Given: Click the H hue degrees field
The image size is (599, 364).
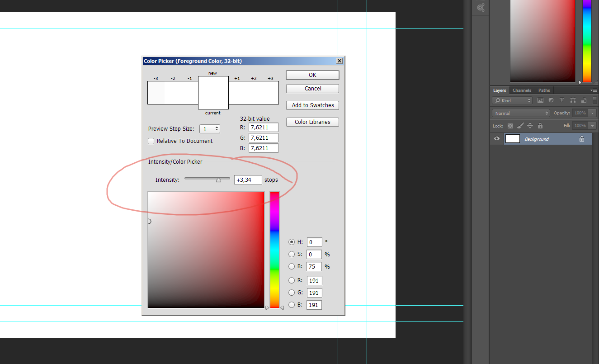Looking at the screenshot, I should (x=315, y=242).
